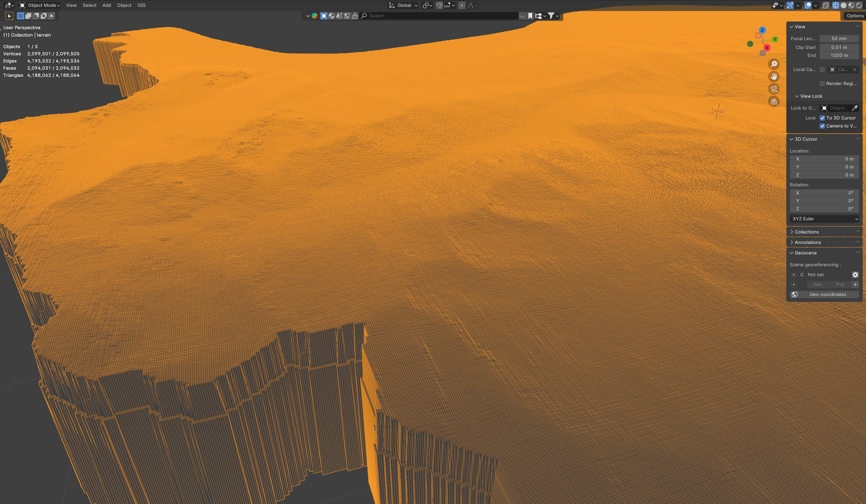Open the Object Mode dropdown
The width and height of the screenshot is (866, 504).
point(39,6)
